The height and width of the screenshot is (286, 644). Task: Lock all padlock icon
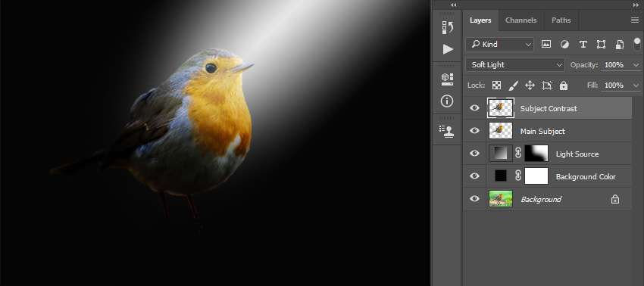[x=564, y=85]
